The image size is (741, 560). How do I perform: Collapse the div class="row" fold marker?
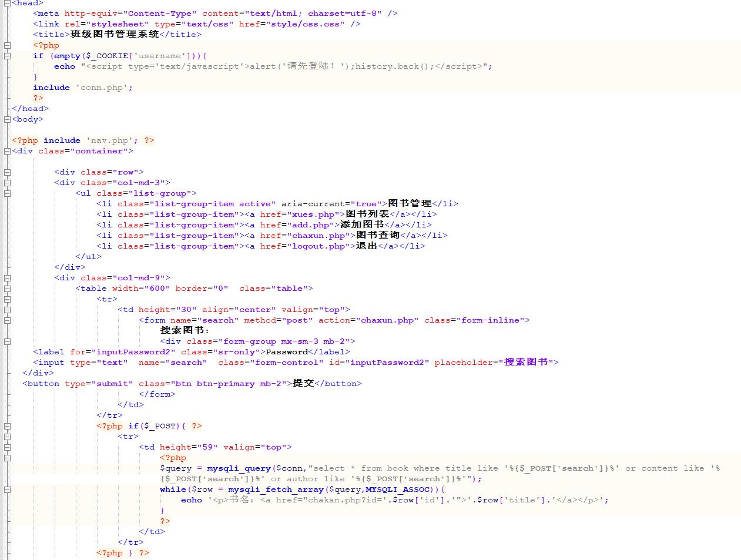point(7,172)
